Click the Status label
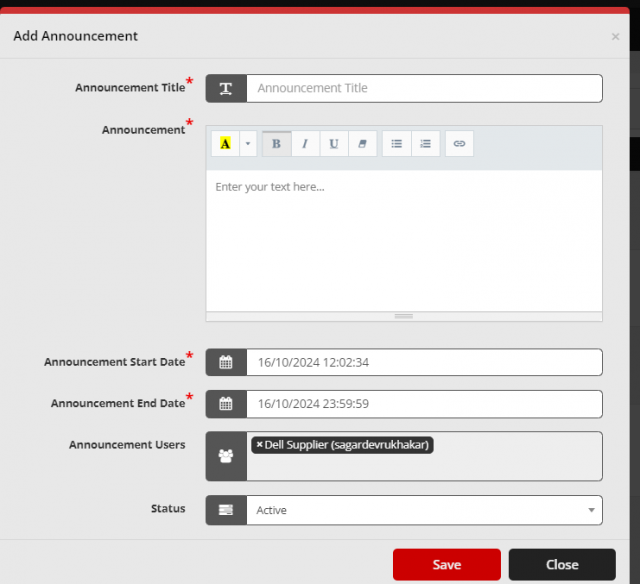 tap(168, 509)
